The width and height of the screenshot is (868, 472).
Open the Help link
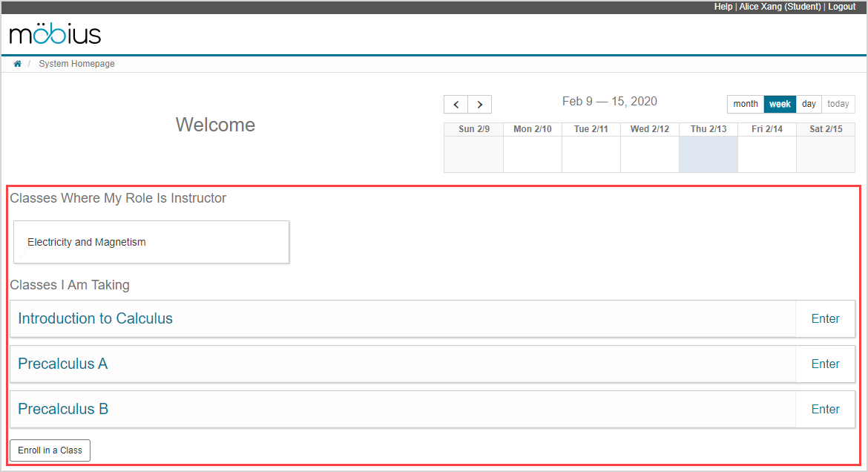723,7
